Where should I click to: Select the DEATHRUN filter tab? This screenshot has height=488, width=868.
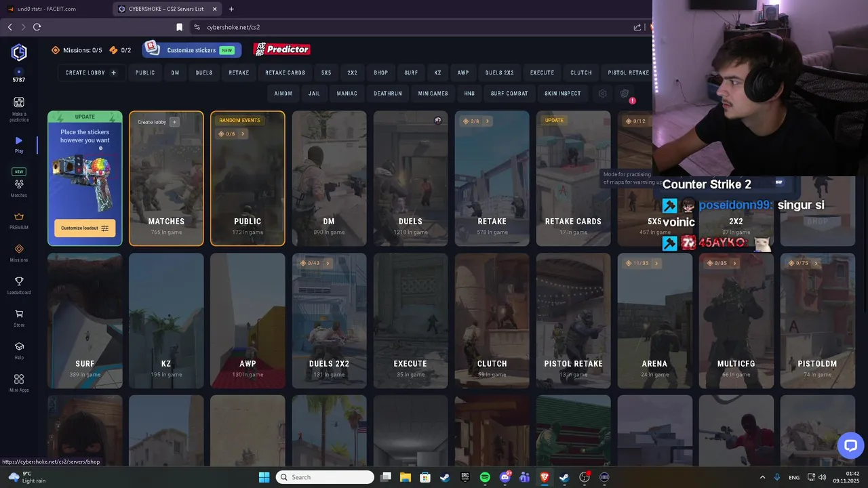[388, 94]
